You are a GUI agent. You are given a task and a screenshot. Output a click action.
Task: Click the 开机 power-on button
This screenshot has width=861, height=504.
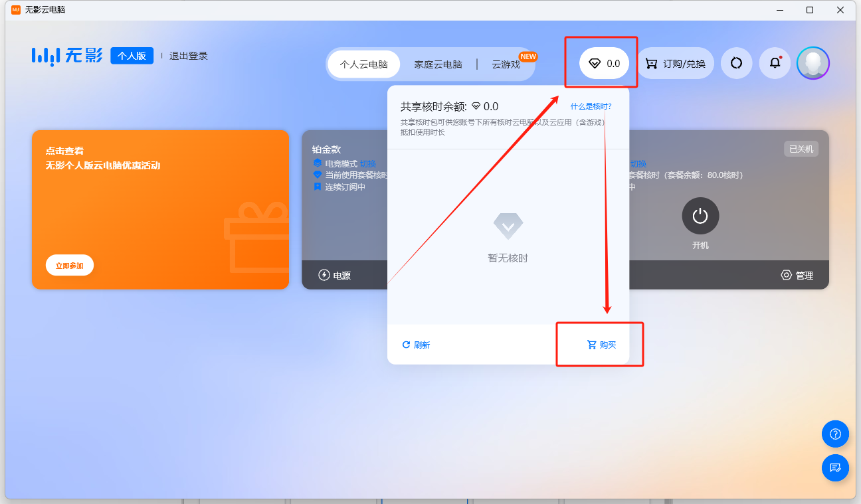[700, 216]
